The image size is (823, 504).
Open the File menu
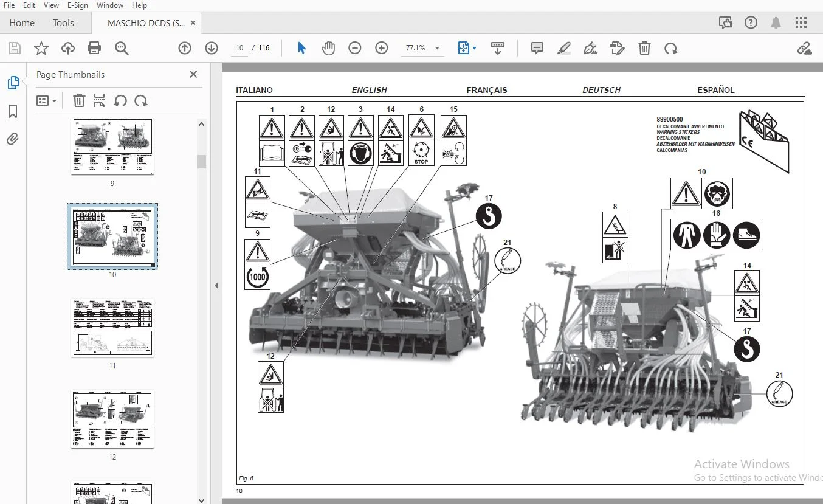tap(10, 5)
